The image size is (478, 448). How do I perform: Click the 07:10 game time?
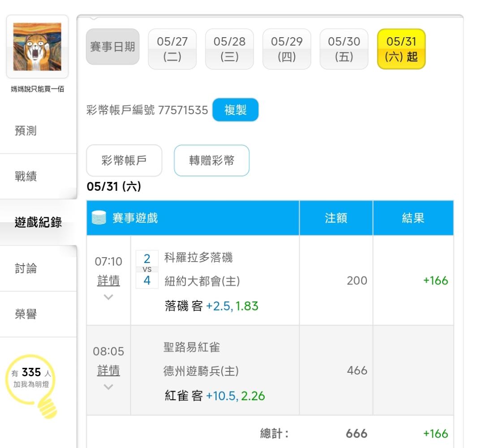pos(108,261)
